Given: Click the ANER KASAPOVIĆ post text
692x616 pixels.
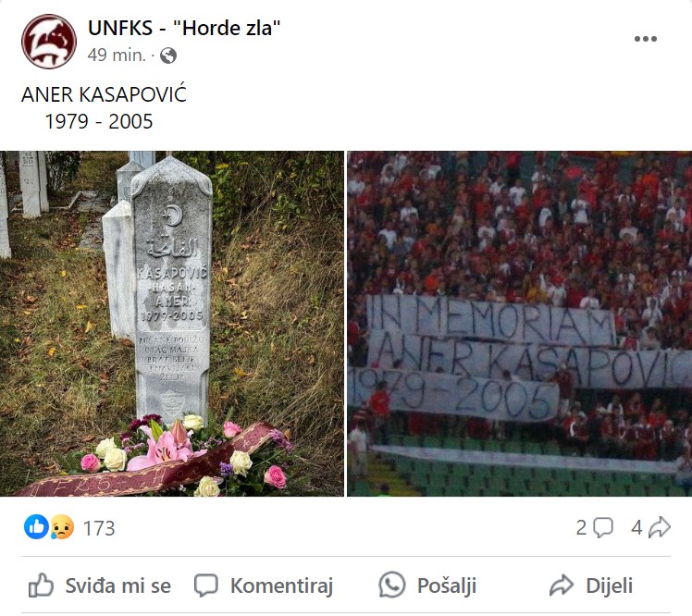Looking at the screenshot, I should 104,94.
